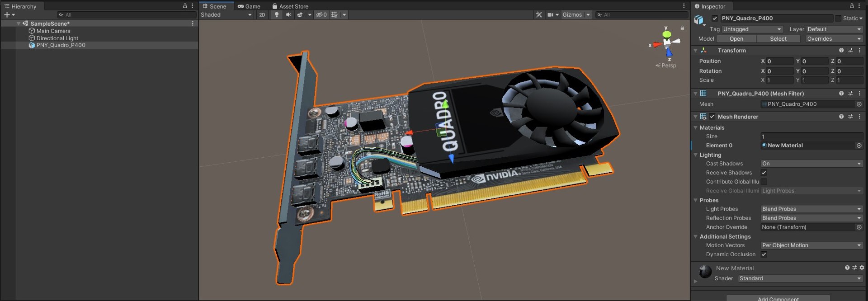Open Reflection Probes dropdown
The width and height of the screenshot is (868, 301).
pyautogui.click(x=812, y=218)
